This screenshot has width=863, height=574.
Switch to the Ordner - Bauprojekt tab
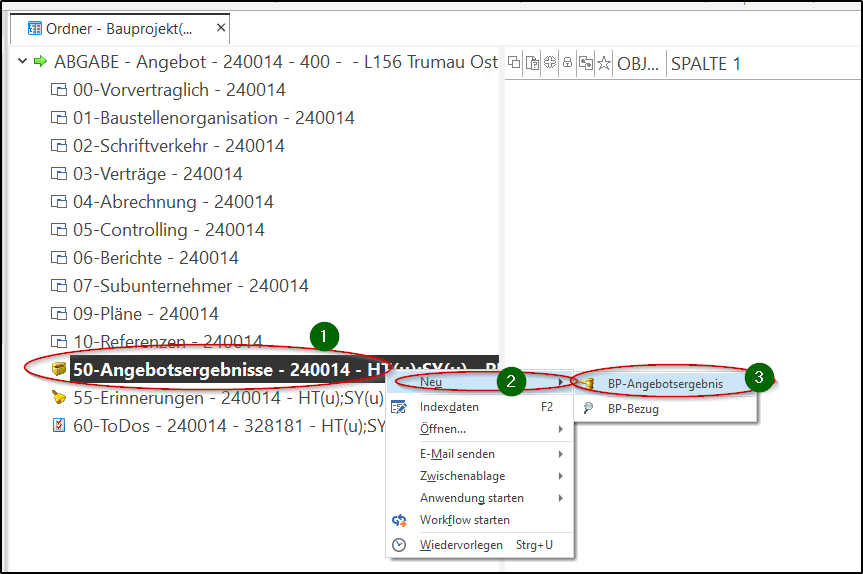tap(119, 29)
